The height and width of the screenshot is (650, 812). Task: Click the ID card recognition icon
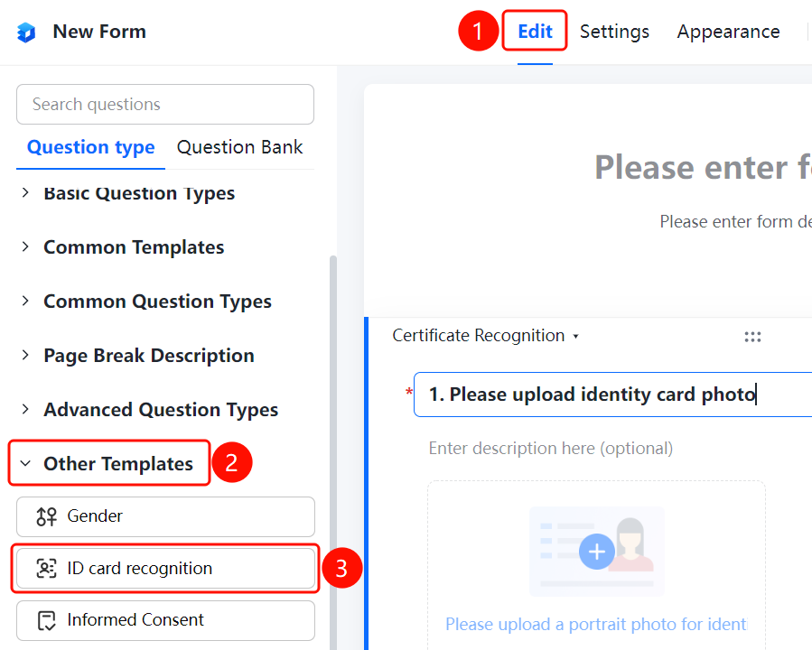pos(46,568)
